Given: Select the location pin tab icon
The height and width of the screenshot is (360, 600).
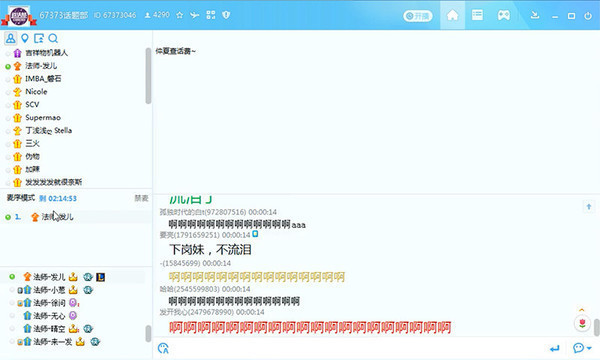Looking at the screenshot, I should [x=25, y=38].
